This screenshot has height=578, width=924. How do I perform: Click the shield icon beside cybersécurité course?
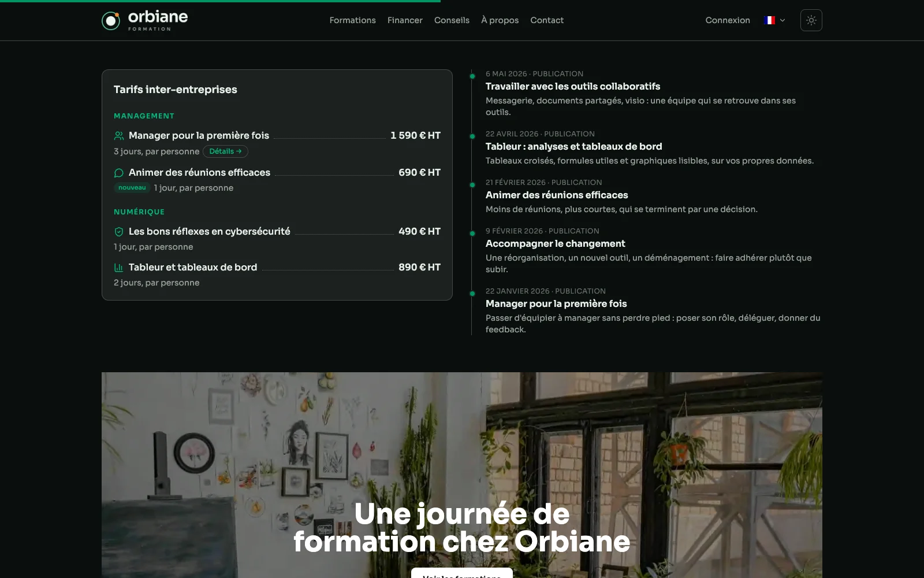point(119,232)
